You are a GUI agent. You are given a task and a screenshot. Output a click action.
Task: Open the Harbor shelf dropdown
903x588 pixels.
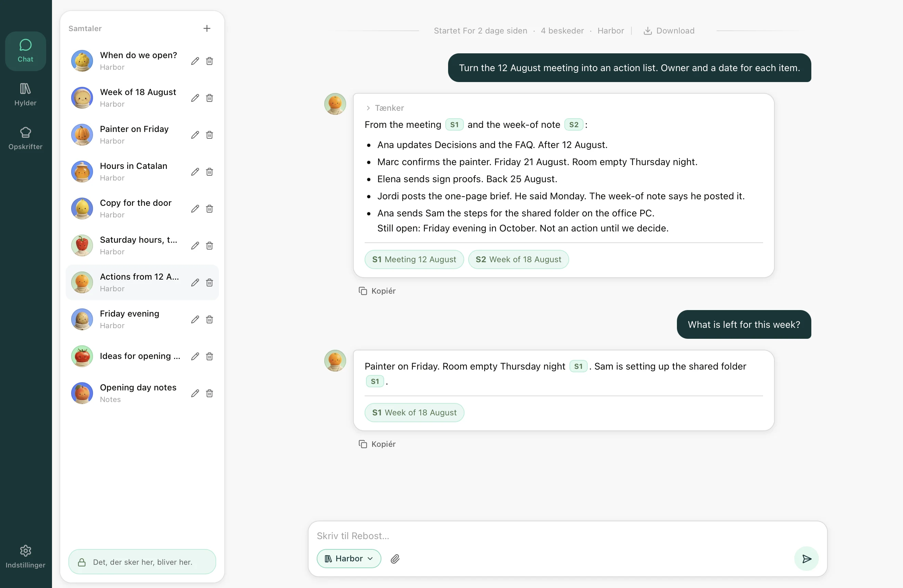click(x=349, y=559)
